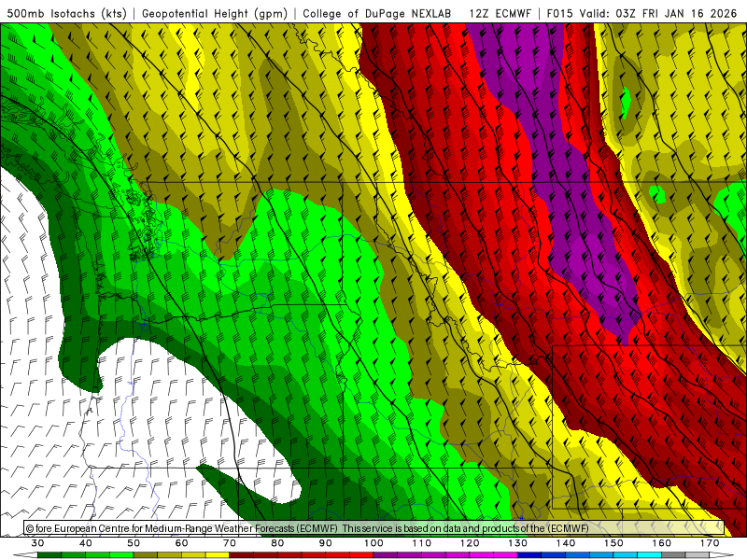Click the 'Valid: 03Z FRI JAN 16 2026' text
The width and height of the screenshot is (747, 560).
click(x=658, y=13)
